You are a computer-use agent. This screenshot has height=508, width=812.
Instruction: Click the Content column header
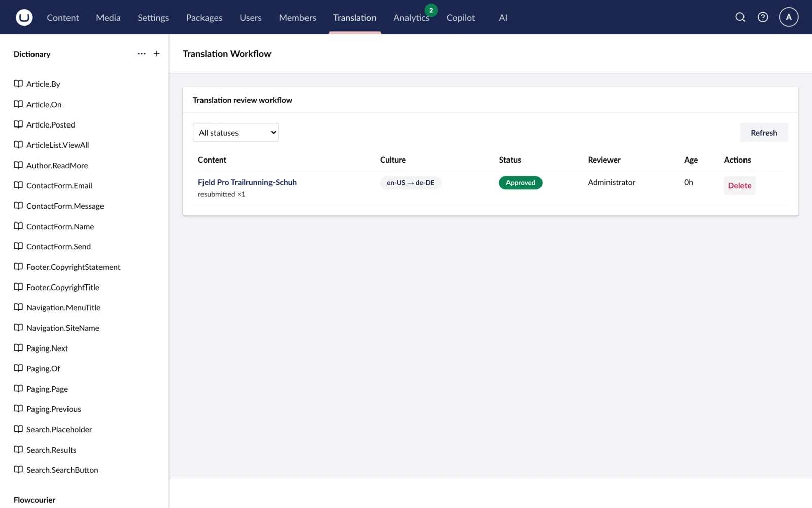click(212, 160)
